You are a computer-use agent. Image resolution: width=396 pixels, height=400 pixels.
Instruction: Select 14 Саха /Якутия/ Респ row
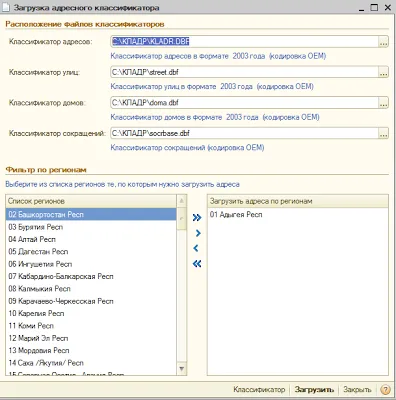91,363
